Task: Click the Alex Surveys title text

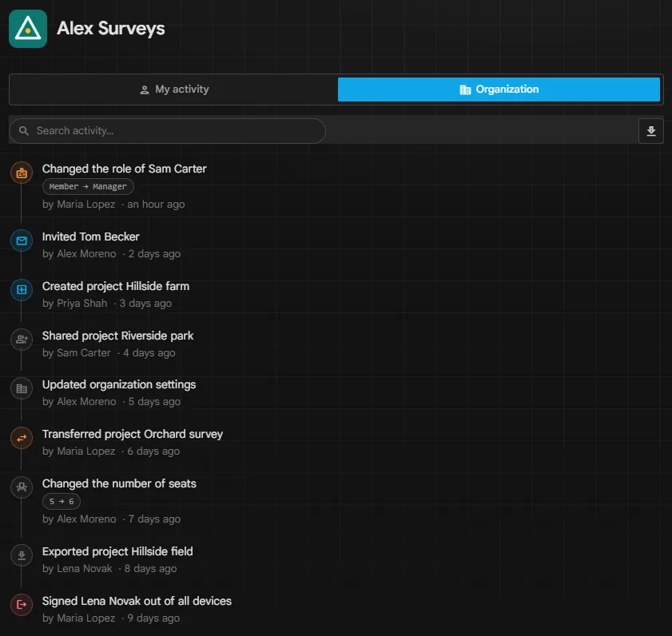Action: (111, 29)
